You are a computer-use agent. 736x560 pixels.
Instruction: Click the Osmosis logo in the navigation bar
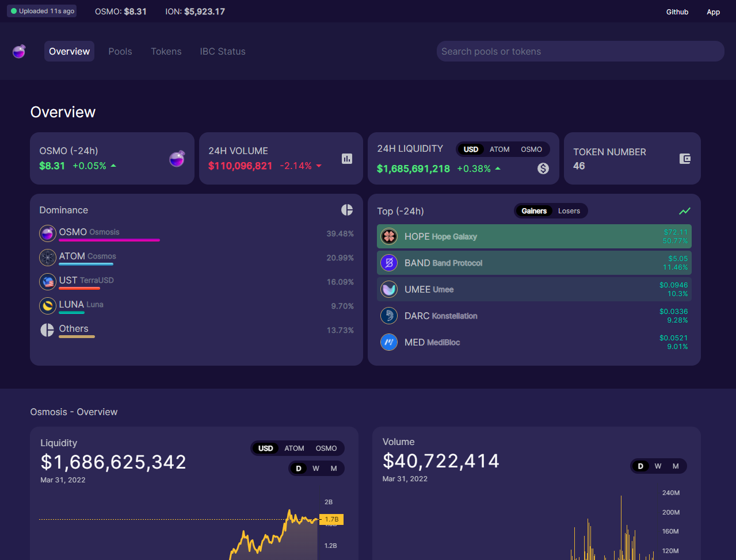(x=19, y=51)
